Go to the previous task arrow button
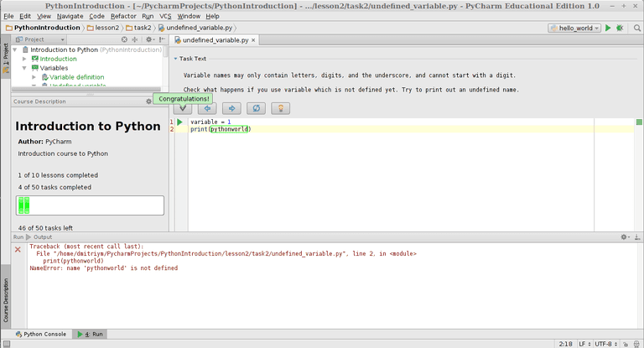The image size is (644, 348). (207, 108)
